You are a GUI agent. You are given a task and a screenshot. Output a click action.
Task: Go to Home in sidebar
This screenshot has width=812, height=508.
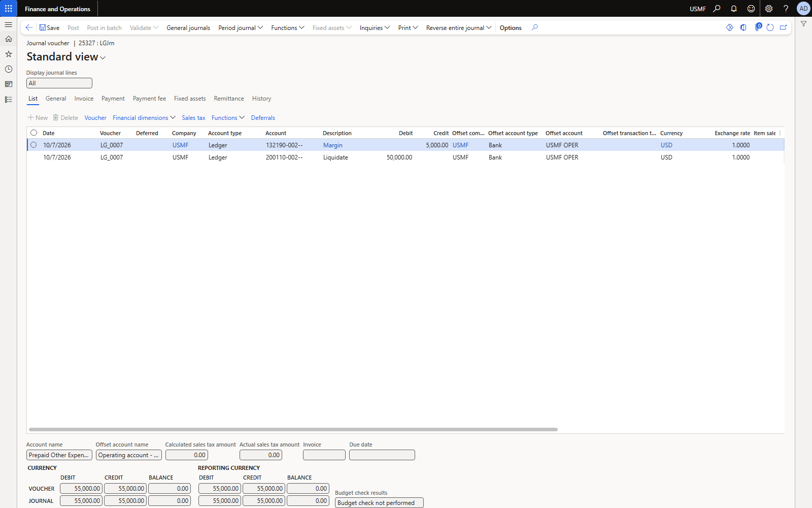point(8,39)
